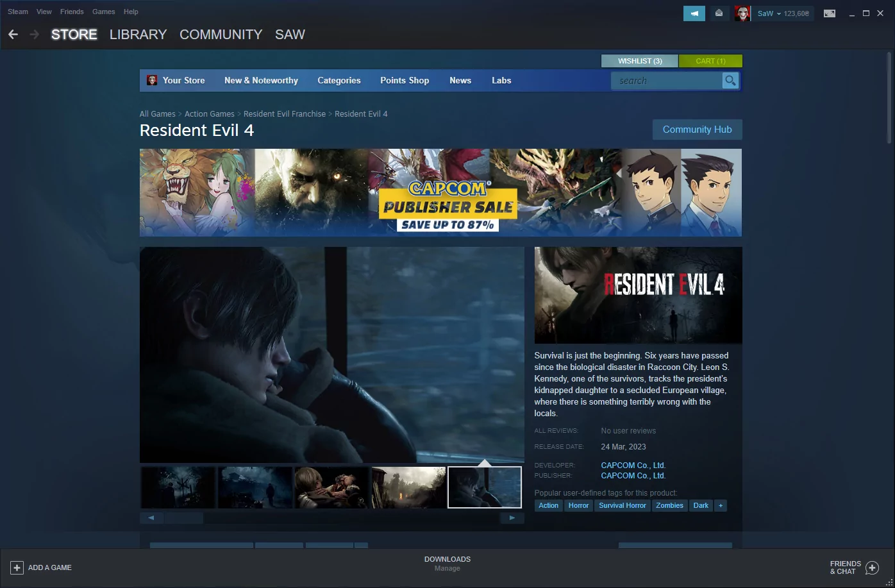This screenshot has width=895, height=588.
Task: Open Friends & Chat plus icon
Action: click(x=872, y=567)
